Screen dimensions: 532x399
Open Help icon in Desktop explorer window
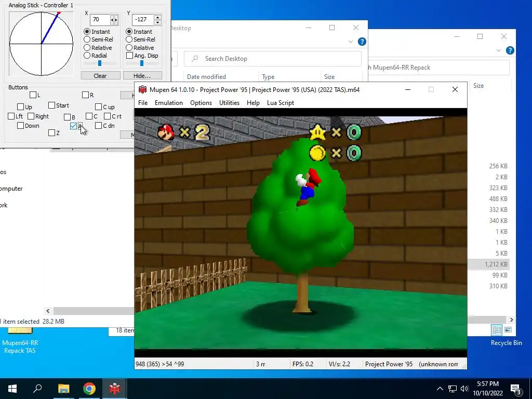(362, 42)
